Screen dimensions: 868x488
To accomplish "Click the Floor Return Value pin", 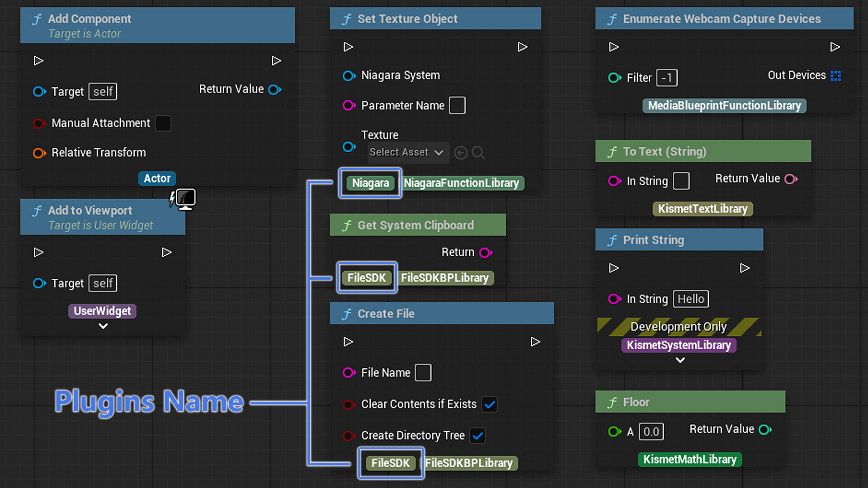I will click(x=765, y=429).
